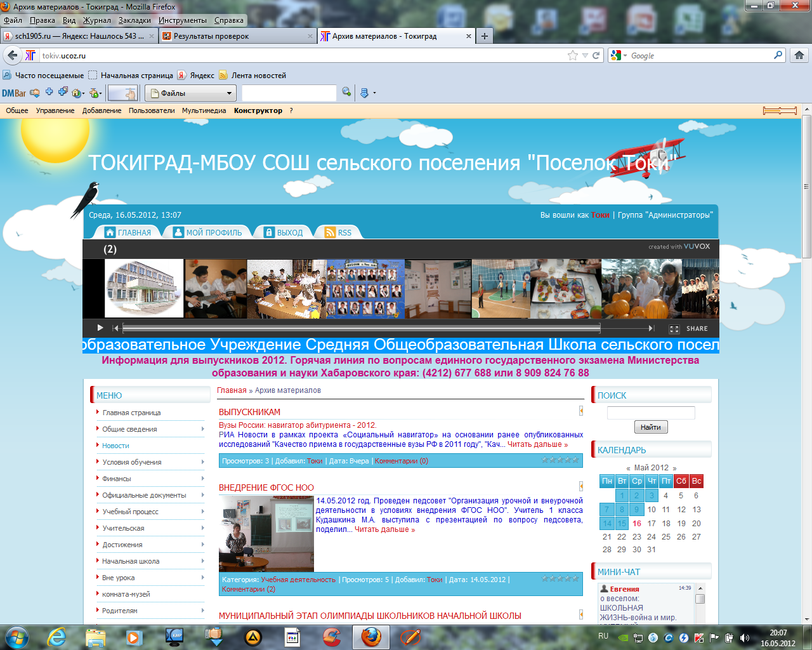The width and height of the screenshot is (812, 650).
Task: Click the DMBar search text field
Action: (289, 93)
